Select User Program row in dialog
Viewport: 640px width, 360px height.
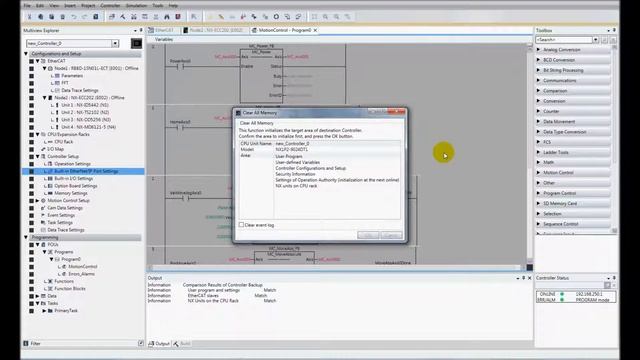(289, 156)
